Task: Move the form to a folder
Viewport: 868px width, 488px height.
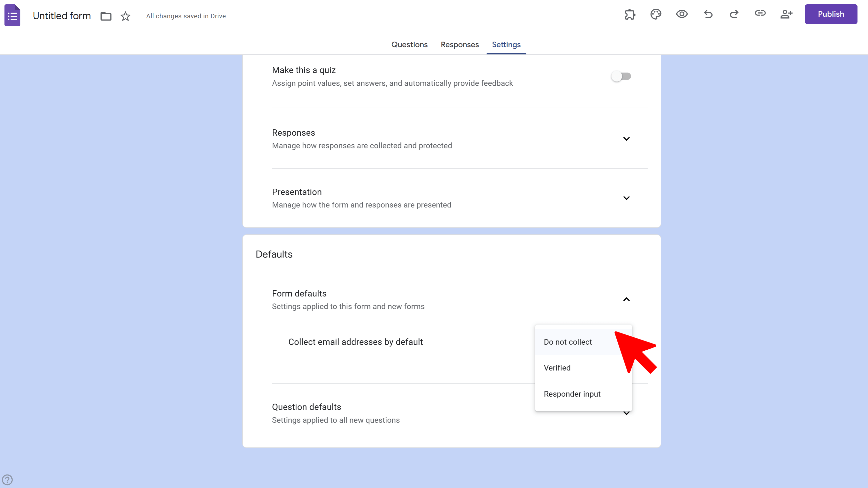Action: tap(106, 16)
